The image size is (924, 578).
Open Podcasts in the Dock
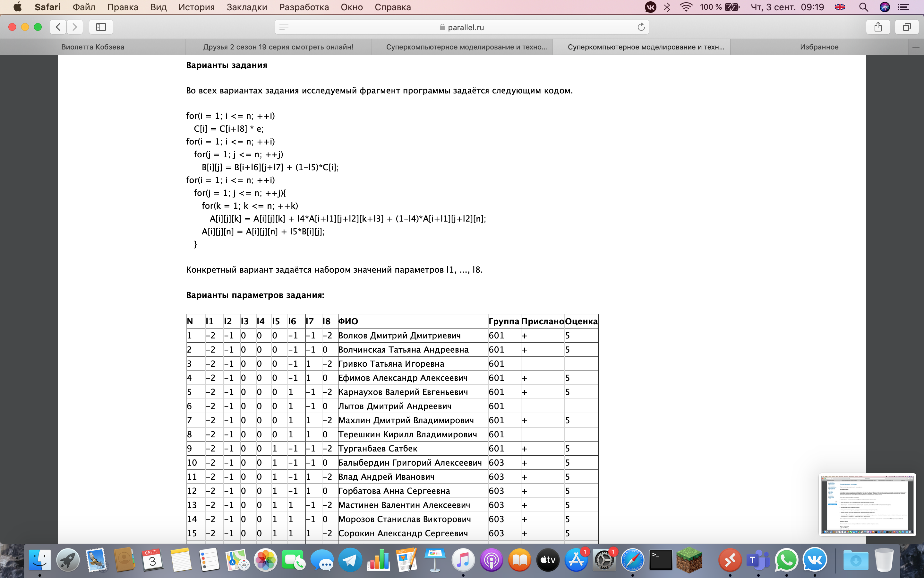[x=492, y=560]
